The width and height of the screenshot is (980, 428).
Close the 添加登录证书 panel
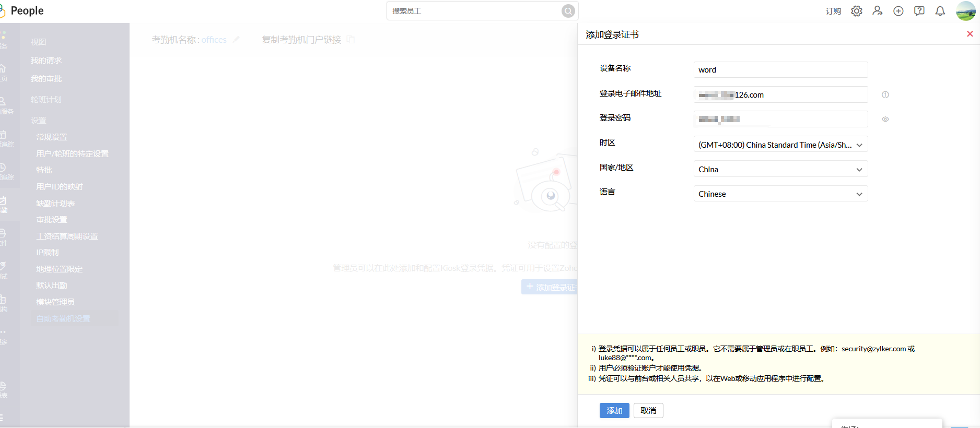pyautogui.click(x=970, y=34)
